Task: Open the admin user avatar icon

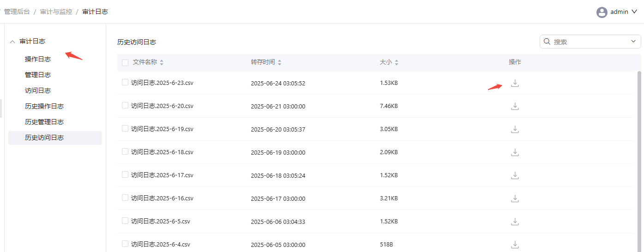Action: tap(602, 12)
